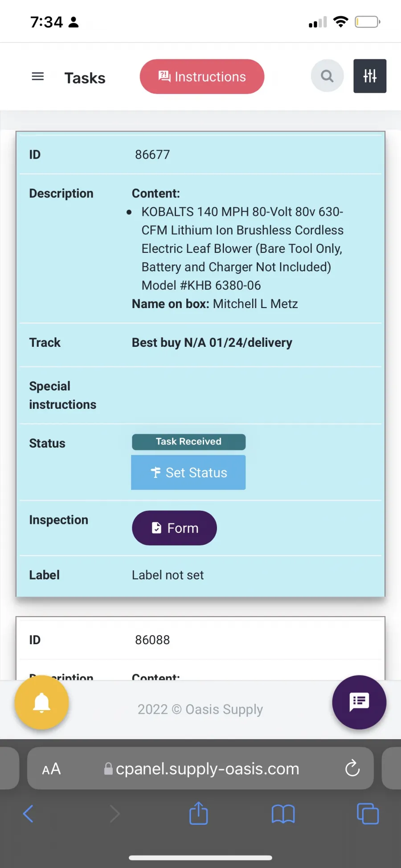Tap the Safari share icon
Viewport: 401px width, 868px height.
(199, 813)
